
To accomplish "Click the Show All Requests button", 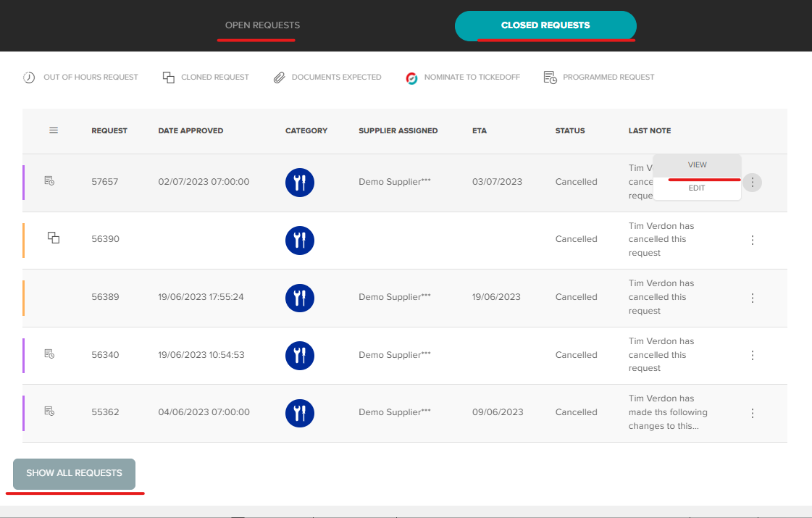I will [74, 474].
